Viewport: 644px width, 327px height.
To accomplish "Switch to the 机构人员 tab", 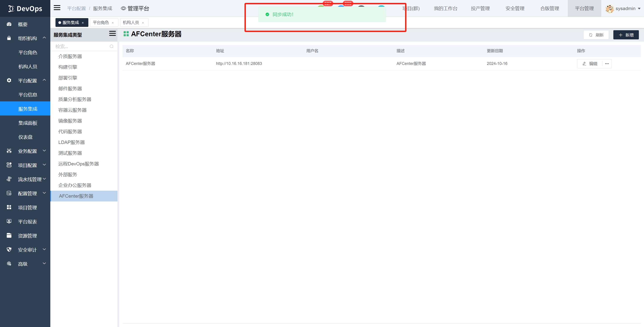I will tap(131, 23).
